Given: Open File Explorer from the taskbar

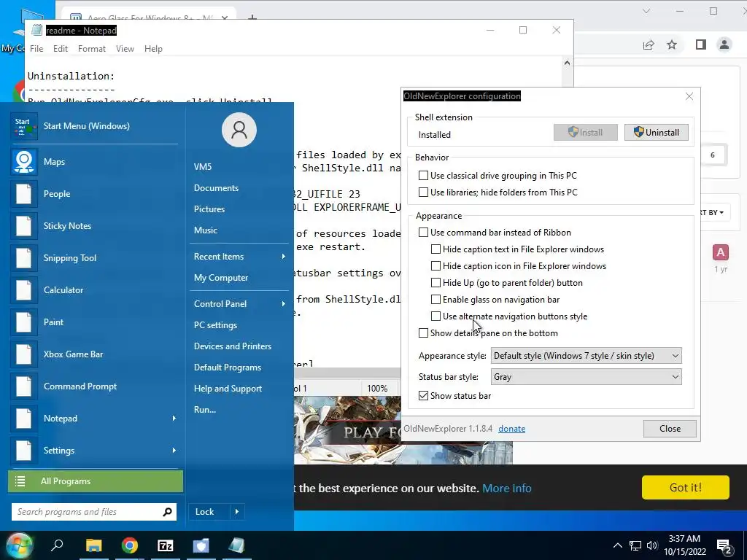Looking at the screenshot, I should [x=94, y=545].
